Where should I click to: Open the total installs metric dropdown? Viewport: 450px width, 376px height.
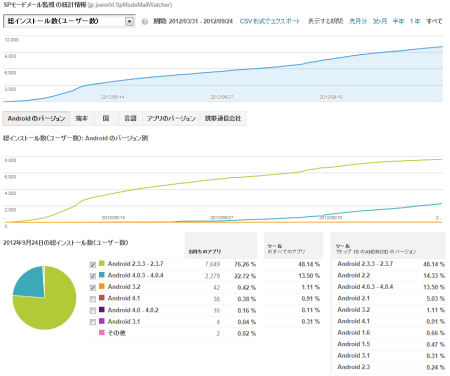point(69,21)
